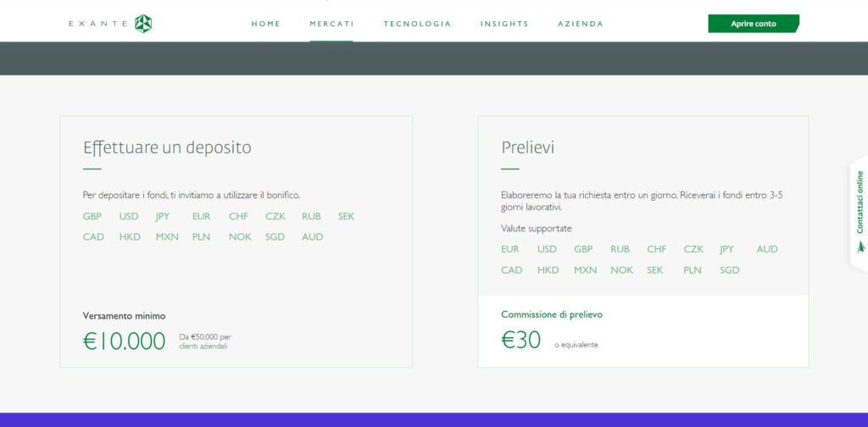Click the EXANTE logo icon

pos(142,24)
